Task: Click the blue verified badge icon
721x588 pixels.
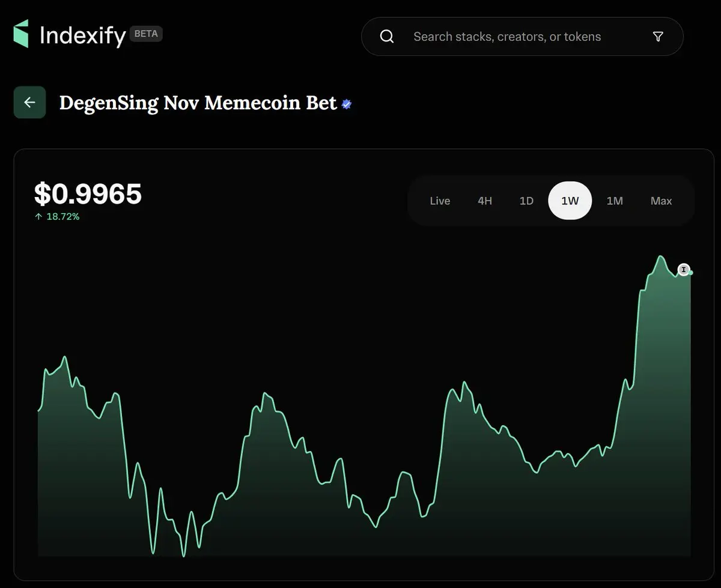Action: pyautogui.click(x=347, y=105)
